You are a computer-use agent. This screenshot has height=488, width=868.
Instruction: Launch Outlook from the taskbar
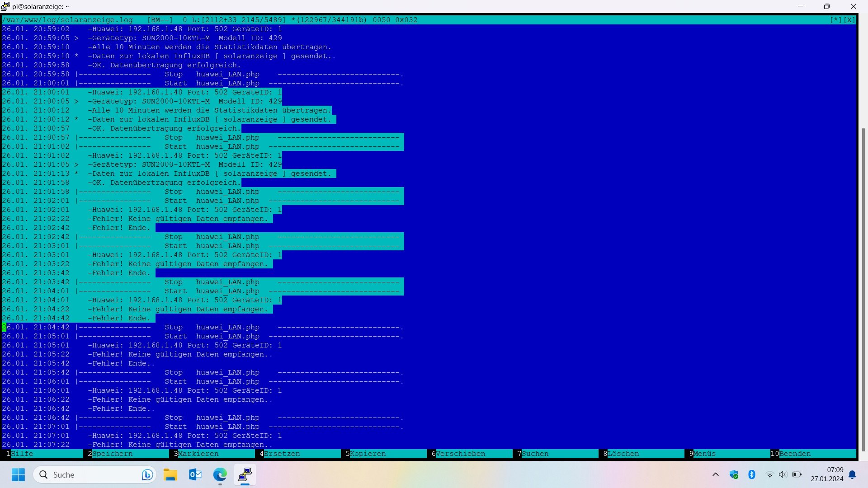(x=195, y=475)
